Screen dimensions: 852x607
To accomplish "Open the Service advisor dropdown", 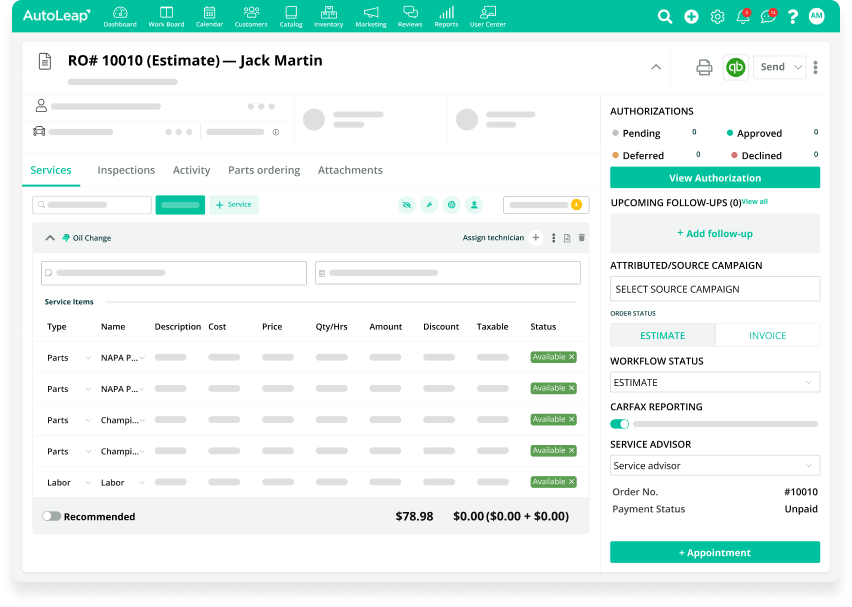I will click(714, 465).
